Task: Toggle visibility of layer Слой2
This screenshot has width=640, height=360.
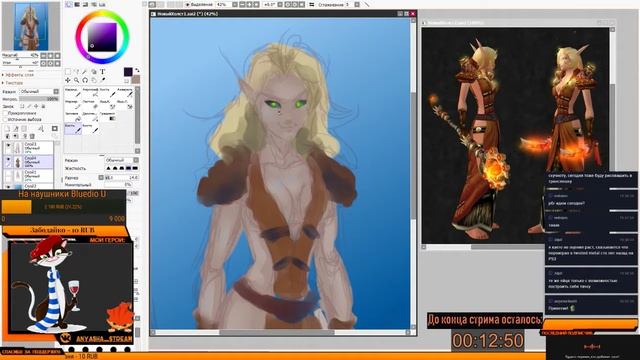Action: pos(8,187)
